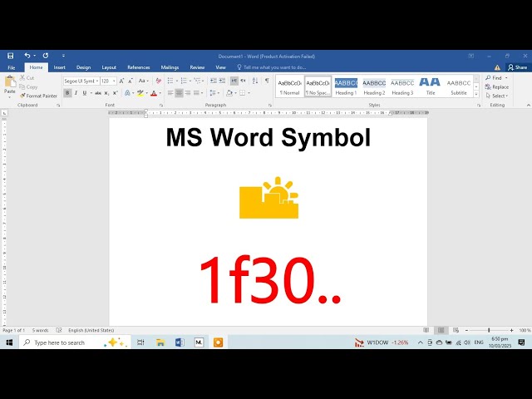
Task: Open Windows Start menu
Action: click(x=9, y=342)
